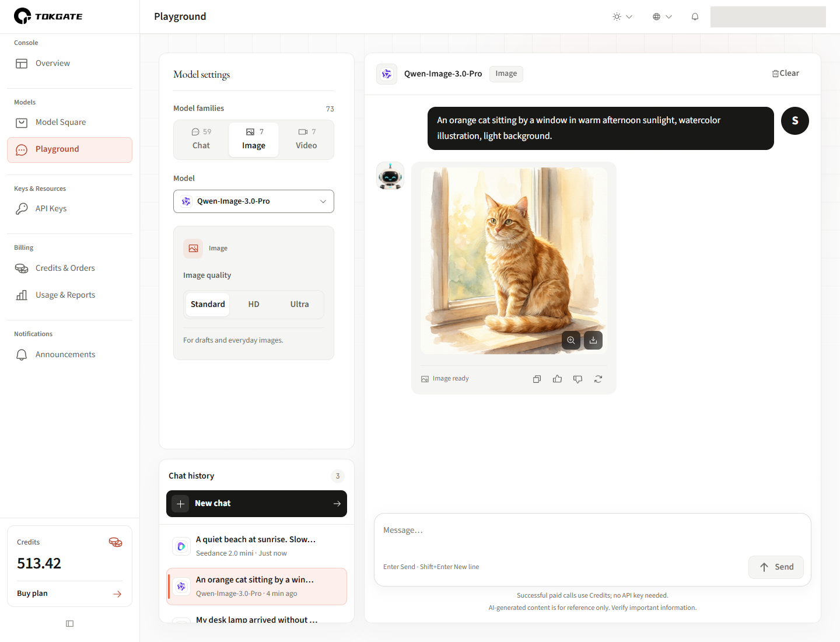Download the generated cat image
The width and height of the screenshot is (840, 642).
(593, 340)
